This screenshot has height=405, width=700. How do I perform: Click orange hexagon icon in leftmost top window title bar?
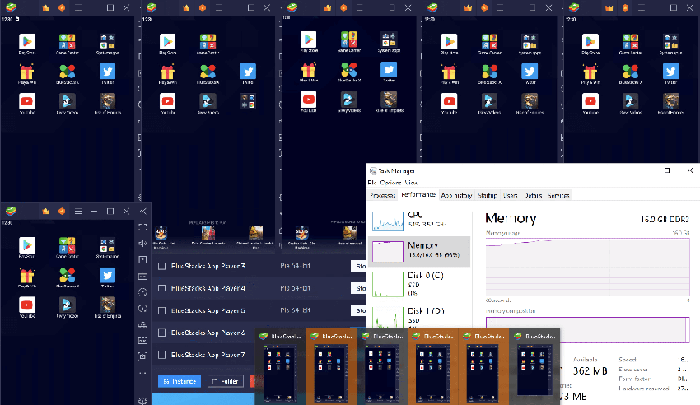[x=62, y=8]
